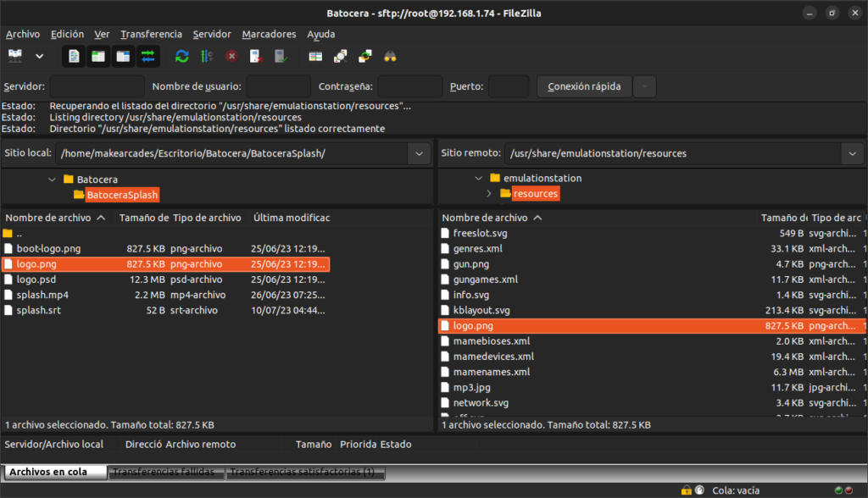Open the Marcadores menu
Viewport: 868px width, 498px height.
click(x=269, y=35)
